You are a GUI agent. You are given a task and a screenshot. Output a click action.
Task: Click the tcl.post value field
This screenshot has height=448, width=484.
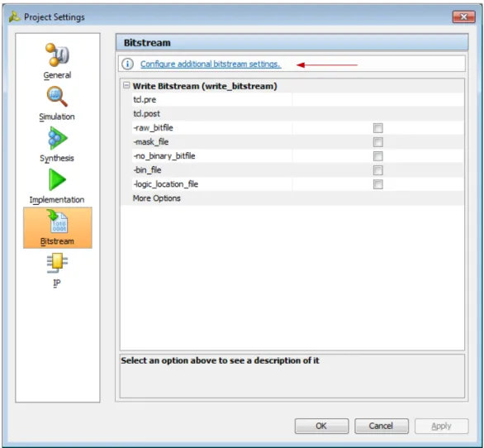377,114
